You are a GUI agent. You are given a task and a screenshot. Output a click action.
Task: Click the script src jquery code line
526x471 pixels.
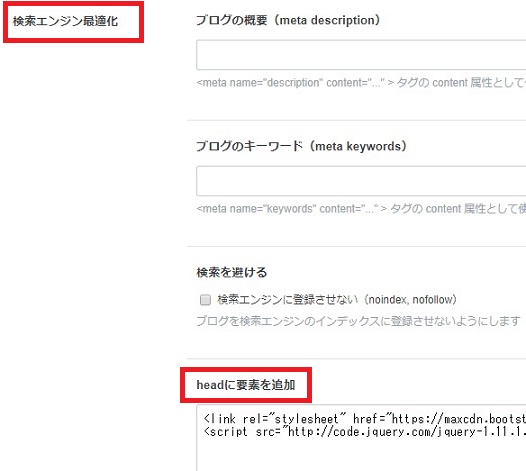[365, 432]
